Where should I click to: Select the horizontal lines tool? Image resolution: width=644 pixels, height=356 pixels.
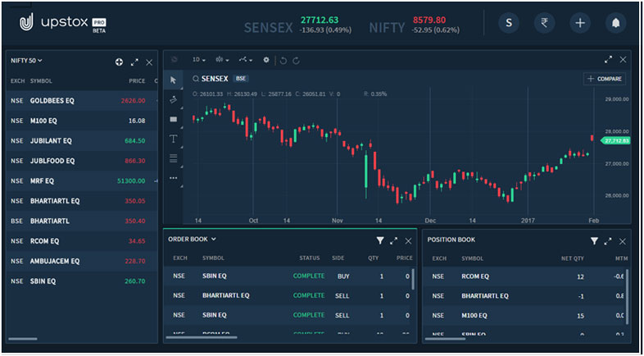[174, 158]
